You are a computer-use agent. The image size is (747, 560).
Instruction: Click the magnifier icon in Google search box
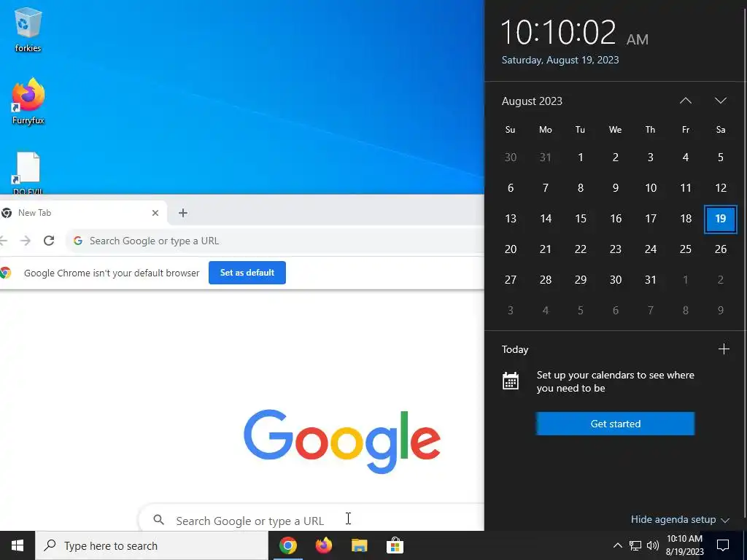[x=159, y=520]
